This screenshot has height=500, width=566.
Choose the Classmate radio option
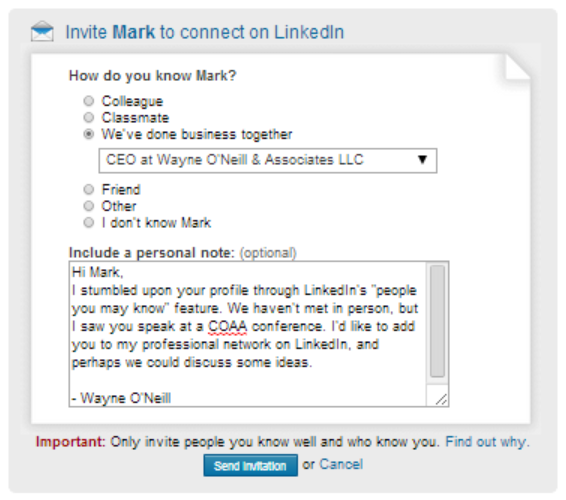tap(89, 118)
